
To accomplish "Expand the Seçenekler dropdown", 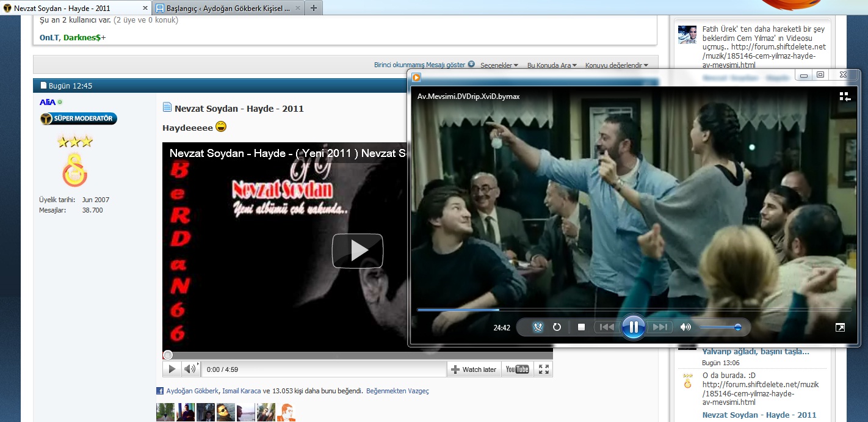I will (499, 65).
